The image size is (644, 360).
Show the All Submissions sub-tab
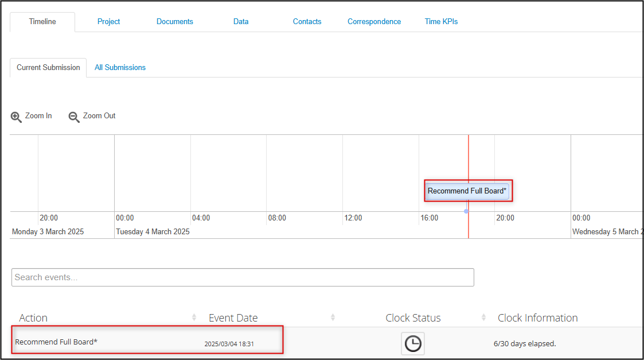(x=120, y=68)
